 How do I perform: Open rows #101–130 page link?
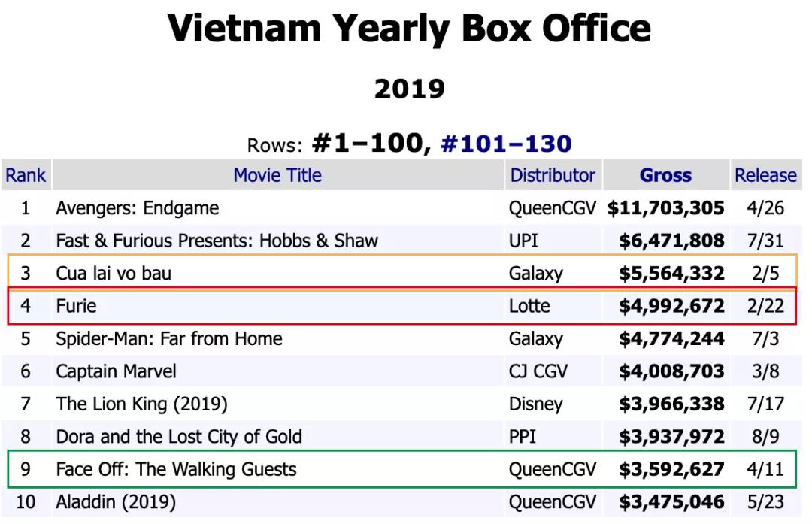tap(505, 143)
